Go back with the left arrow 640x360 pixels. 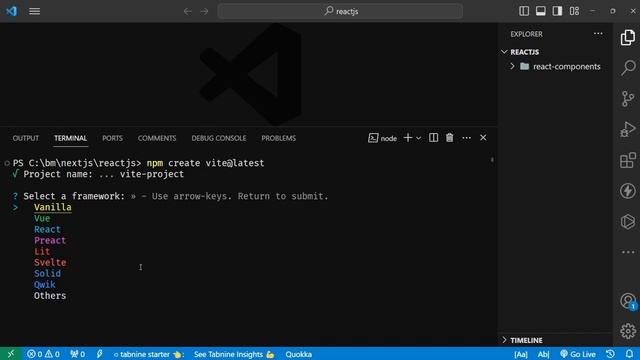(187, 11)
